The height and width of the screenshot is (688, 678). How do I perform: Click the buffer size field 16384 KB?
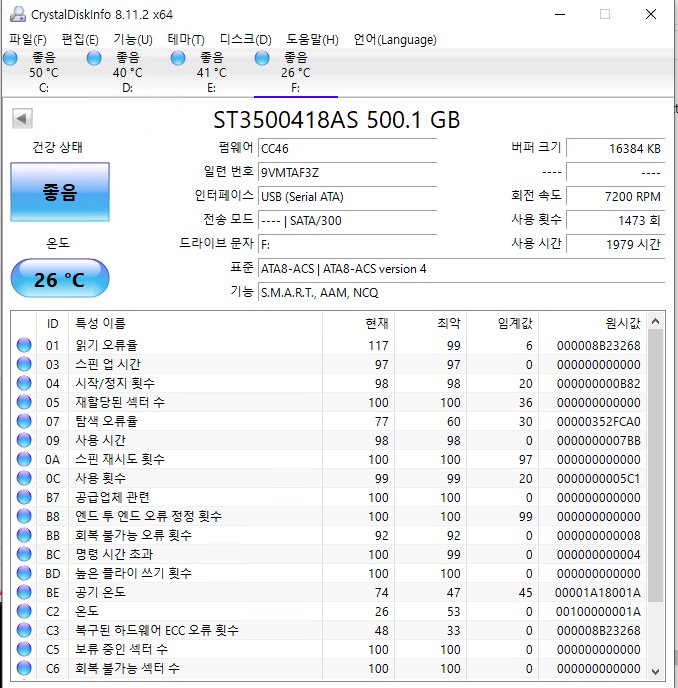pos(616,148)
